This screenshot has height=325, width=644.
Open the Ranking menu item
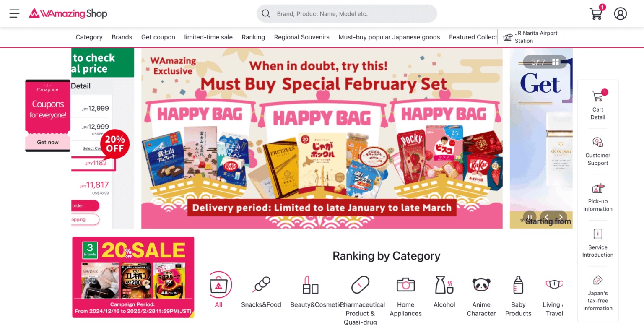(x=253, y=37)
